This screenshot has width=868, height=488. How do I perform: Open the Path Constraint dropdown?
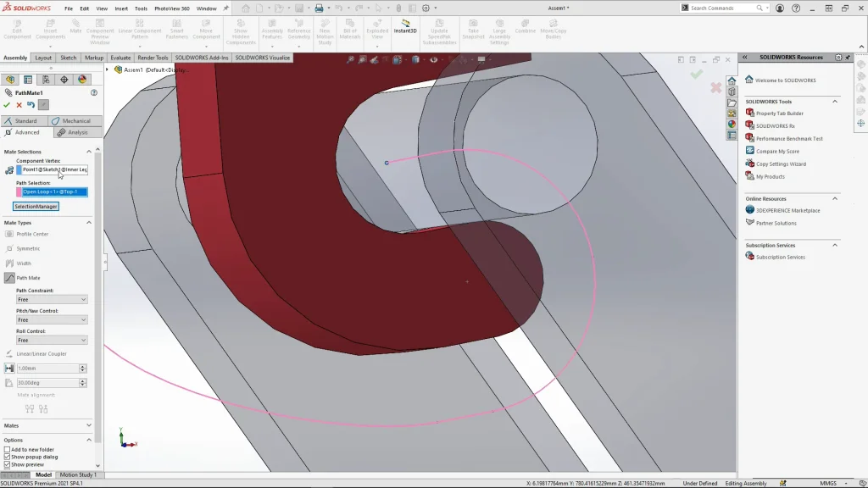click(x=52, y=300)
